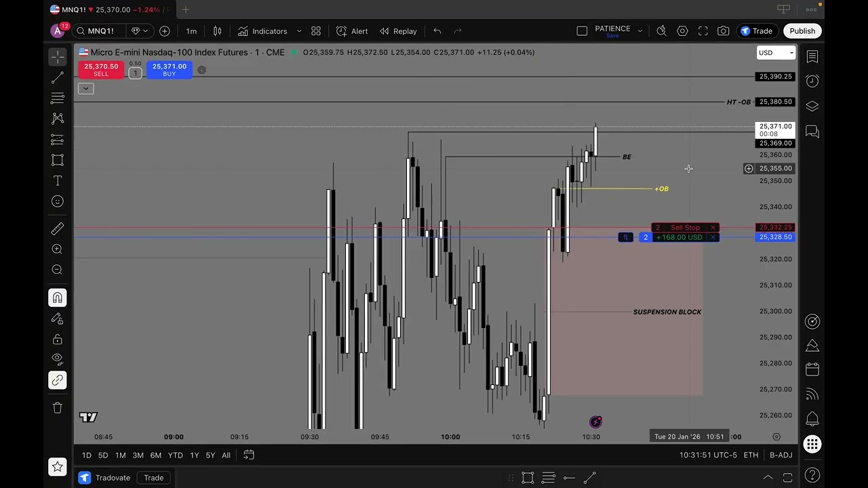Select the ruler Measure tool
868x488 pixels.
pos(58,228)
